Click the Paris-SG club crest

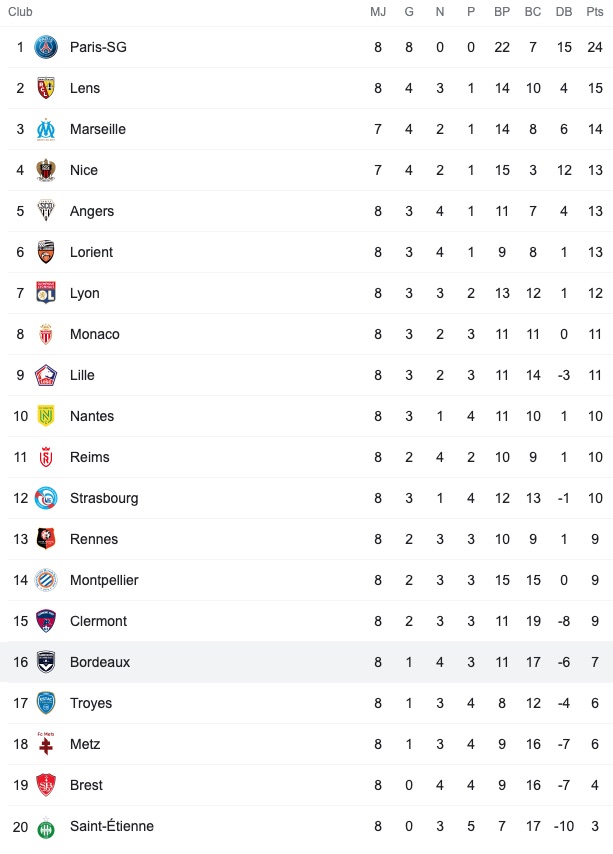[x=46, y=47]
